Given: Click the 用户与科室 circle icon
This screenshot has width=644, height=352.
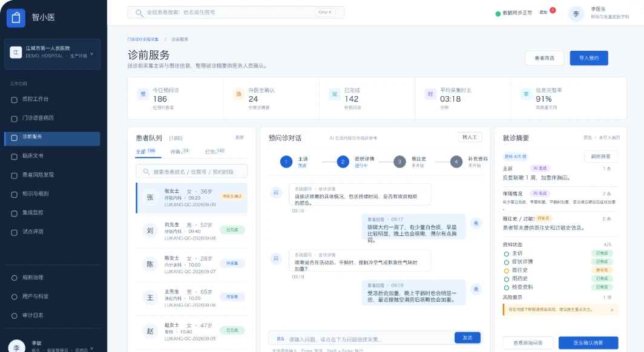Looking at the screenshot, I should click(14, 296).
